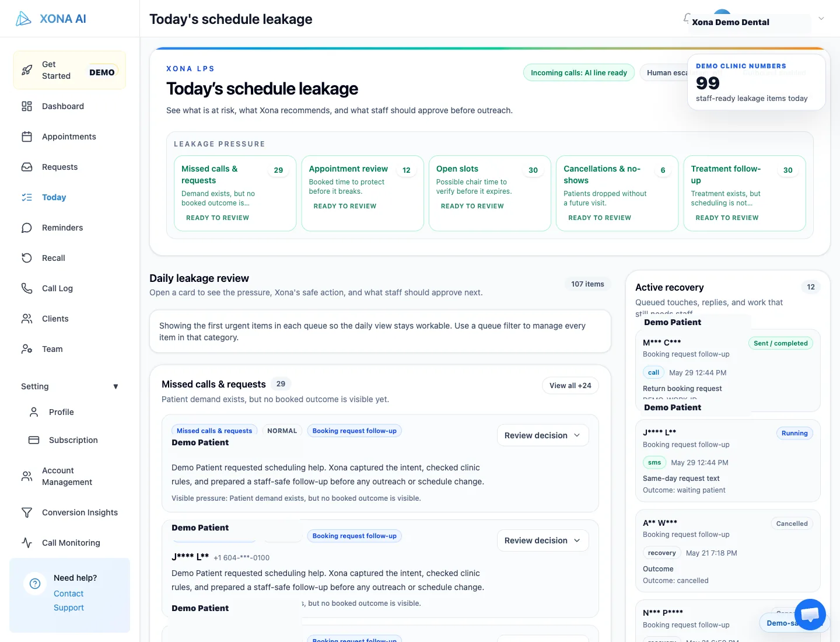Click the Need help question mark icon

coord(35,584)
